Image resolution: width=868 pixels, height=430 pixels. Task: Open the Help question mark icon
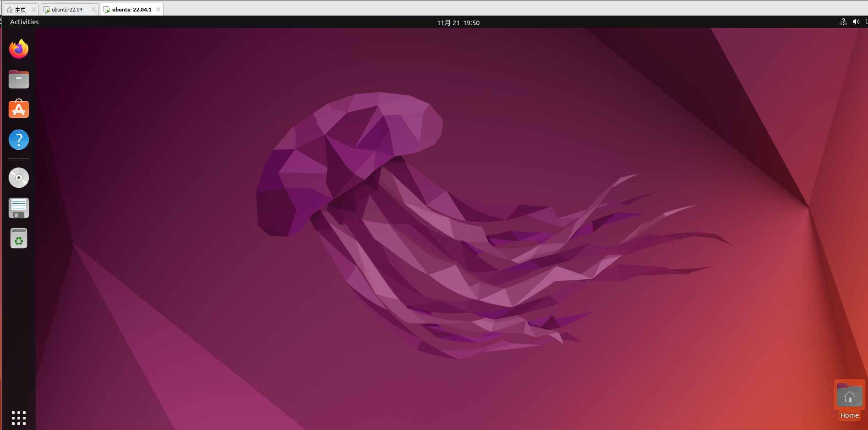[x=19, y=140]
